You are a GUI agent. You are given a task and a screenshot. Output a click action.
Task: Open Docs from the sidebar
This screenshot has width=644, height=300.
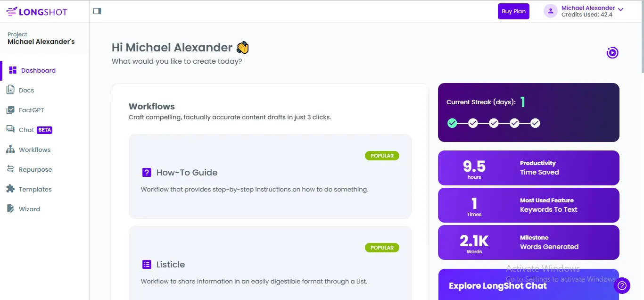[26, 90]
